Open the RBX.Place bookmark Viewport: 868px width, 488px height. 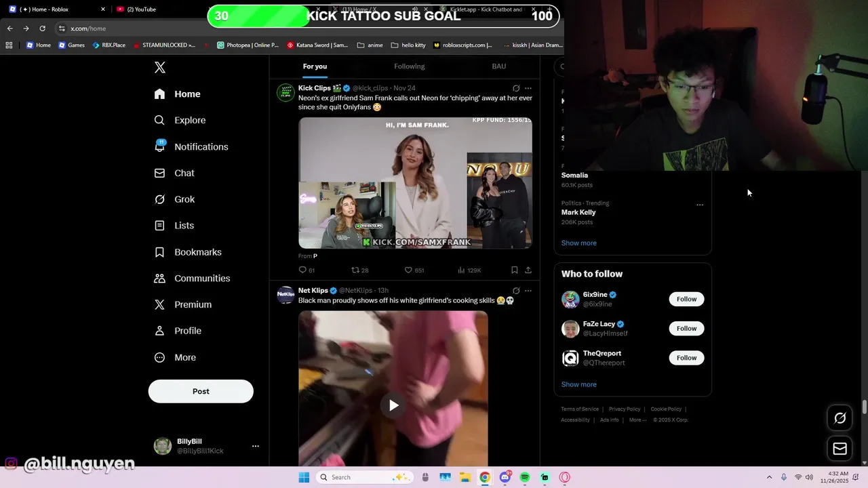[109, 45]
